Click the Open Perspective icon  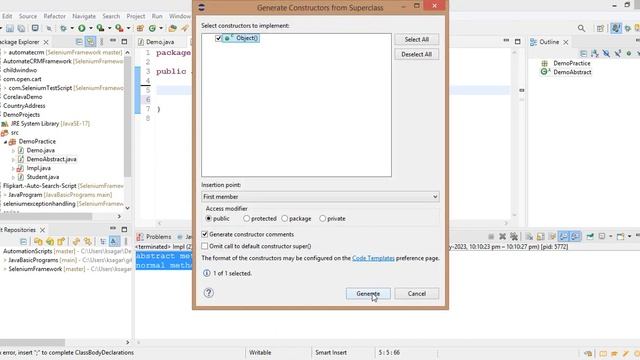(600, 28)
